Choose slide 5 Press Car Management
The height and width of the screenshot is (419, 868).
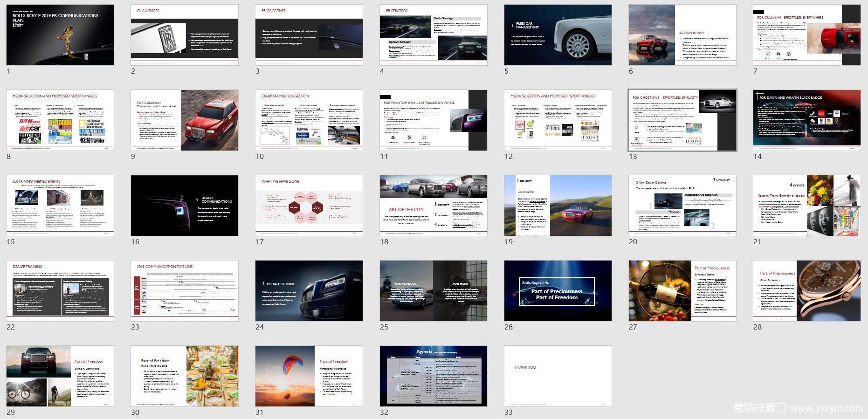[x=558, y=35]
